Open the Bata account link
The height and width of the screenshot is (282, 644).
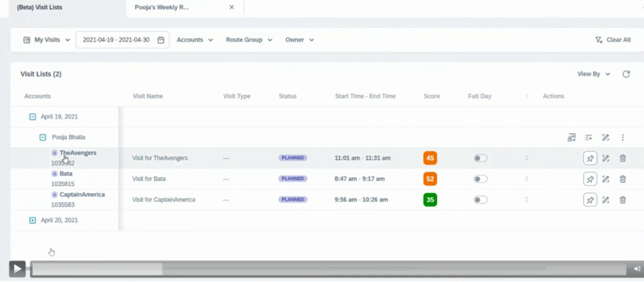click(66, 174)
